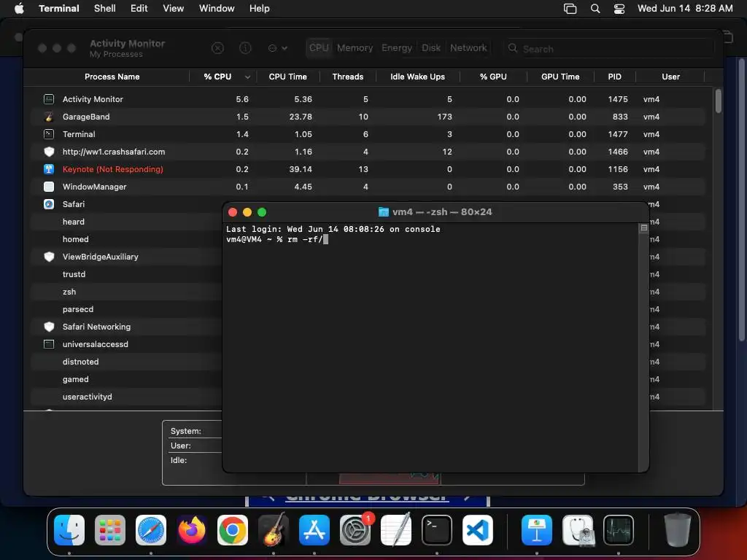Select the useractivityd process row
Image resolution: width=747 pixels, height=560 pixels.
coord(127,397)
